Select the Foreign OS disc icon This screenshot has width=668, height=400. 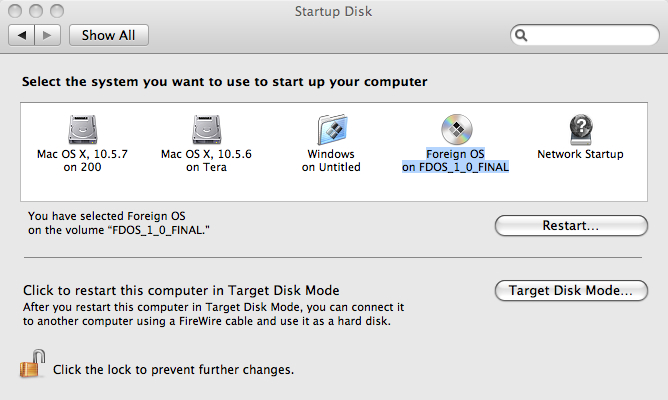pyautogui.click(x=456, y=129)
